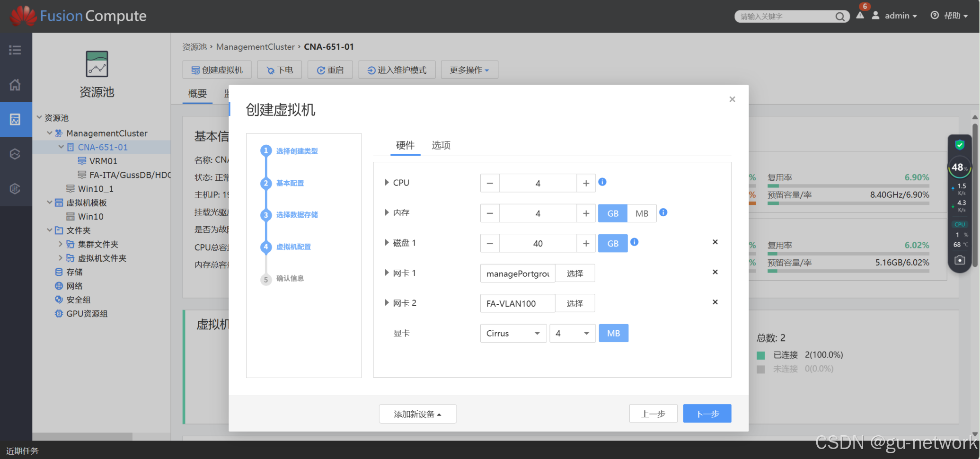Viewport: 980px width, 459px height.
Task: Click enter maintenance mode button
Action: (397, 70)
